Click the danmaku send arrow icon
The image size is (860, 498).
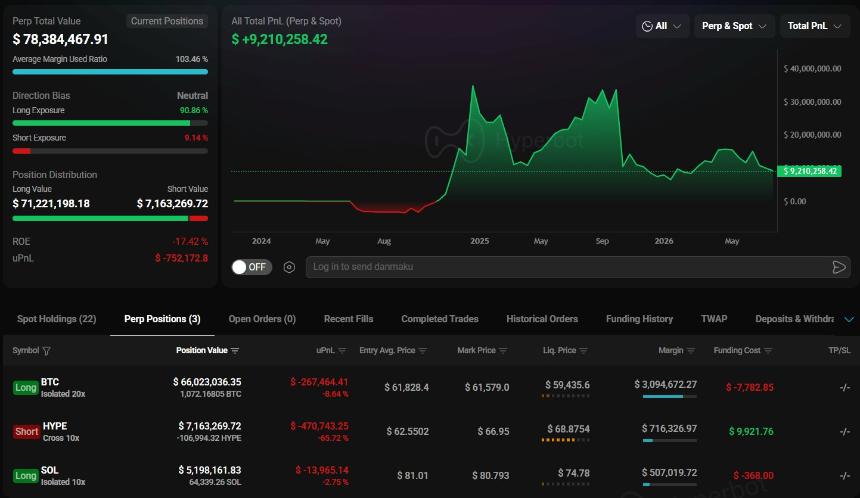[839, 267]
